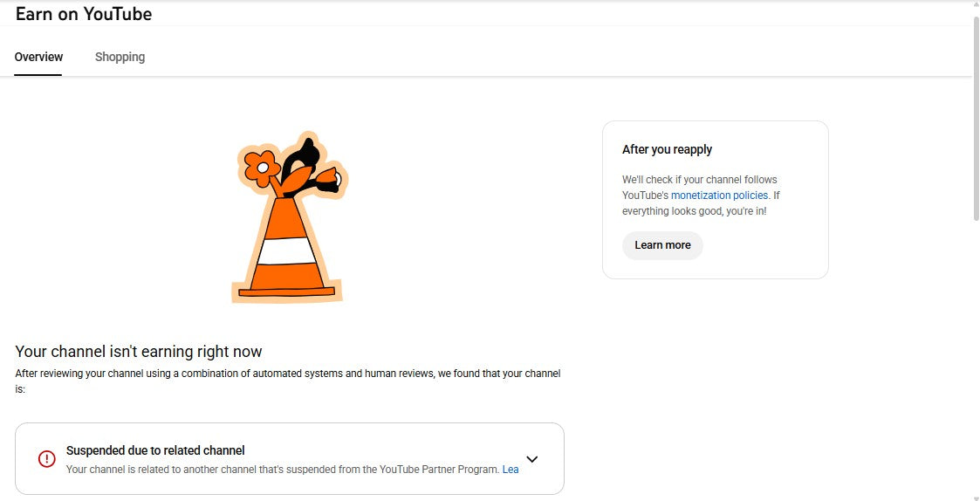Click the scrollbar up arrow
The image size is (980, 501).
[x=975, y=6]
